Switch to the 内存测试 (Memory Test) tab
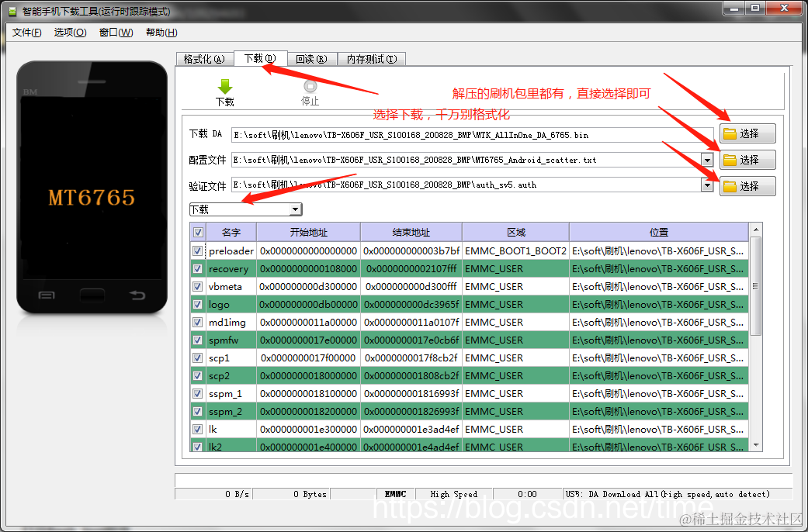Image resolution: width=808 pixels, height=532 pixels. pos(372,59)
